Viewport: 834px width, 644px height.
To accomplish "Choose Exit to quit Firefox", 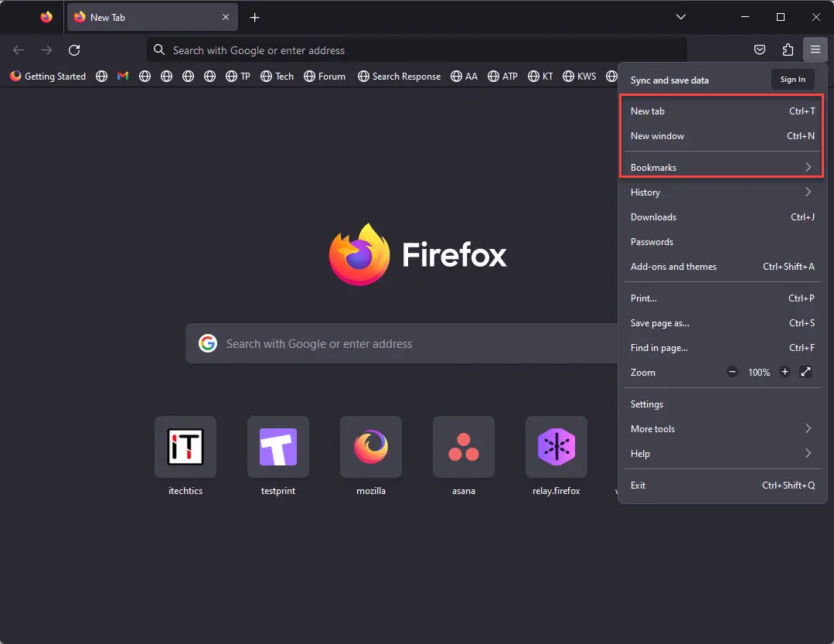I will coord(722,485).
